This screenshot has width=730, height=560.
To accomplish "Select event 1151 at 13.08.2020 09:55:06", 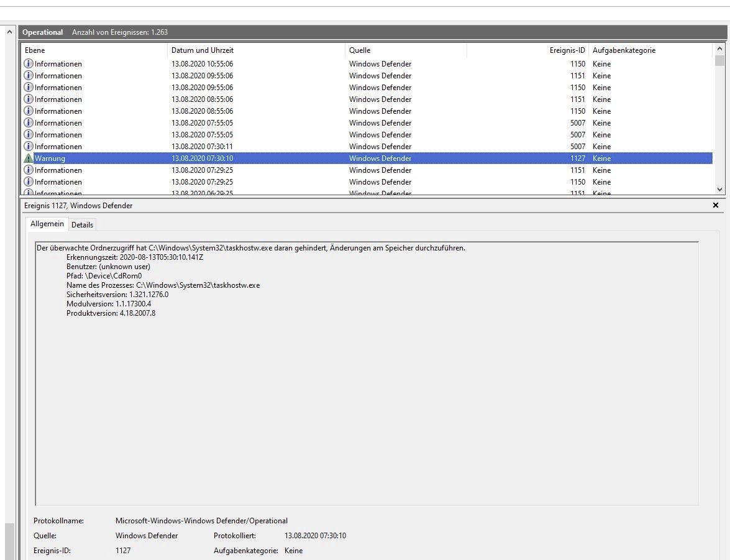I will 368,75.
